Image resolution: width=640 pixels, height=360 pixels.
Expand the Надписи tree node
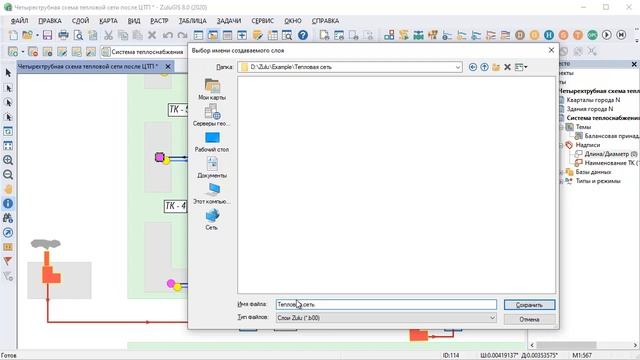562,145
